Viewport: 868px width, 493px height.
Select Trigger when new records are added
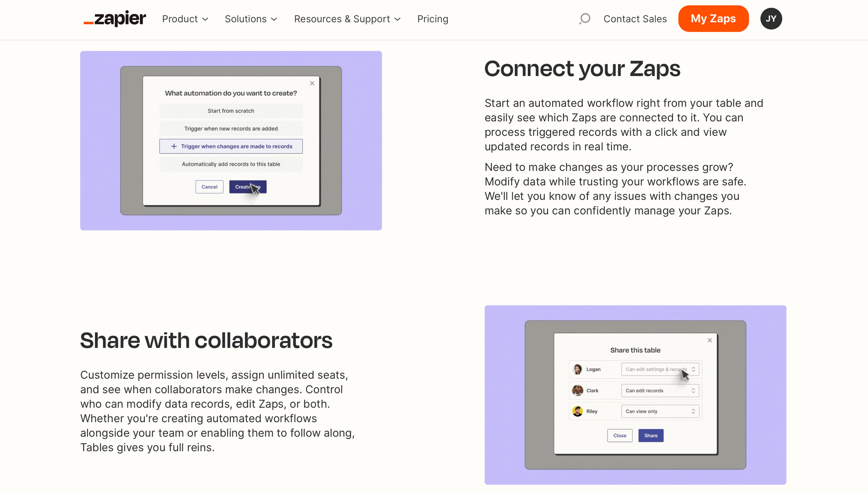click(x=231, y=128)
